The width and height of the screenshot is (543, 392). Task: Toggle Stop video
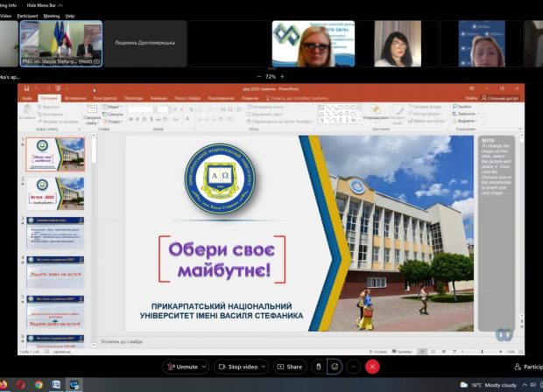[238, 367]
